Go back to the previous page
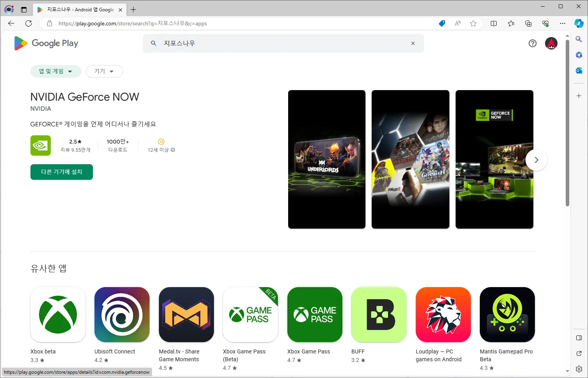This screenshot has width=588, height=378. [x=11, y=23]
